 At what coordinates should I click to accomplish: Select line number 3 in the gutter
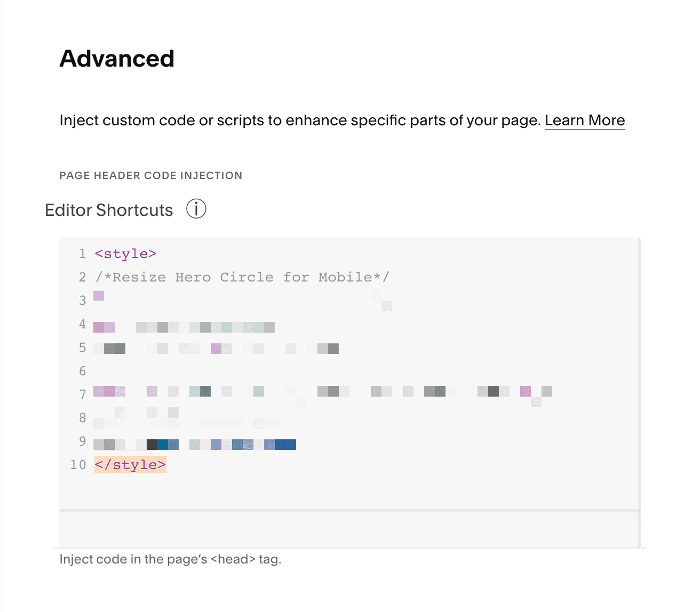pyautogui.click(x=82, y=300)
